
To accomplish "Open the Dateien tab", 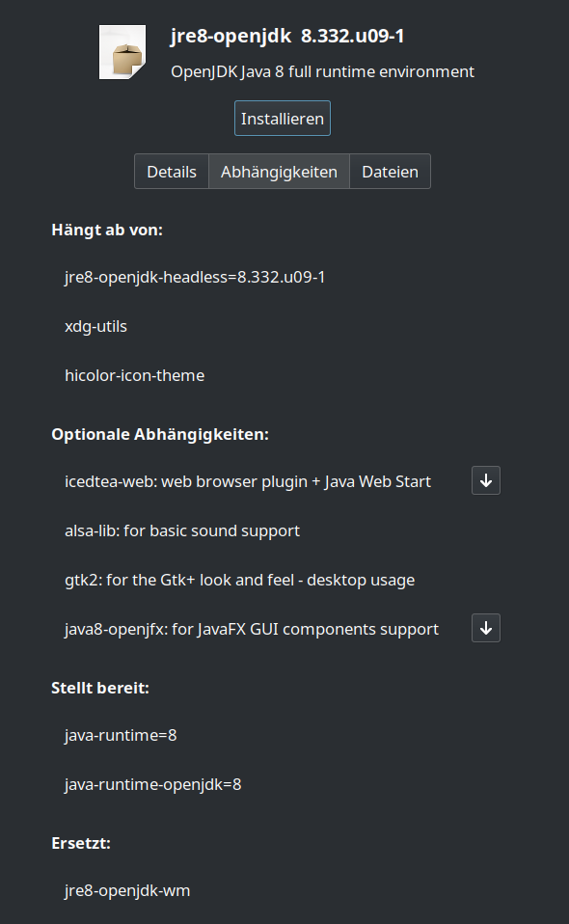I will [x=390, y=171].
